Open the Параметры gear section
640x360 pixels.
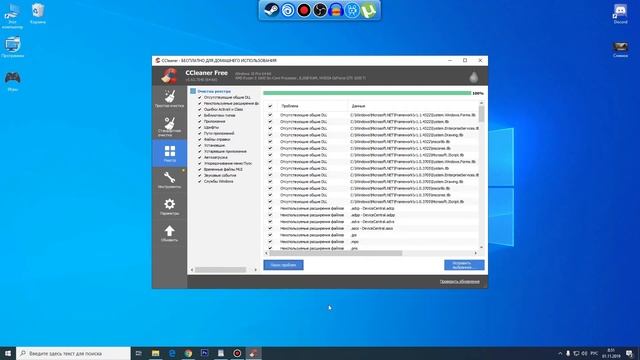169,206
